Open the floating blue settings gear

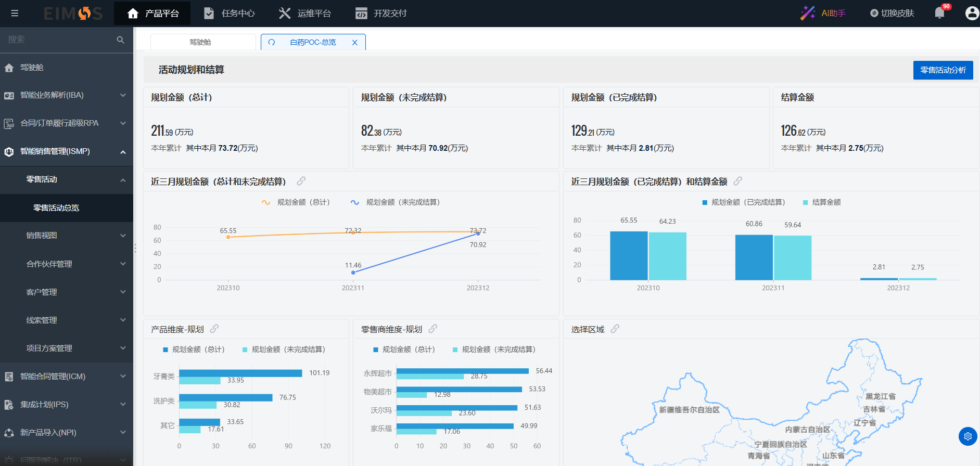tap(968, 436)
